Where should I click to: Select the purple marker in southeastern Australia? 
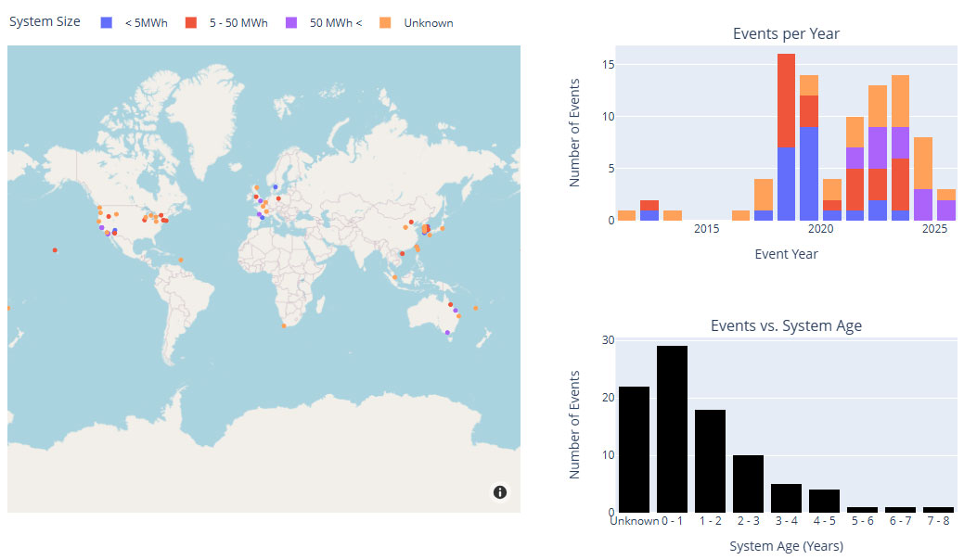tap(447, 333)
